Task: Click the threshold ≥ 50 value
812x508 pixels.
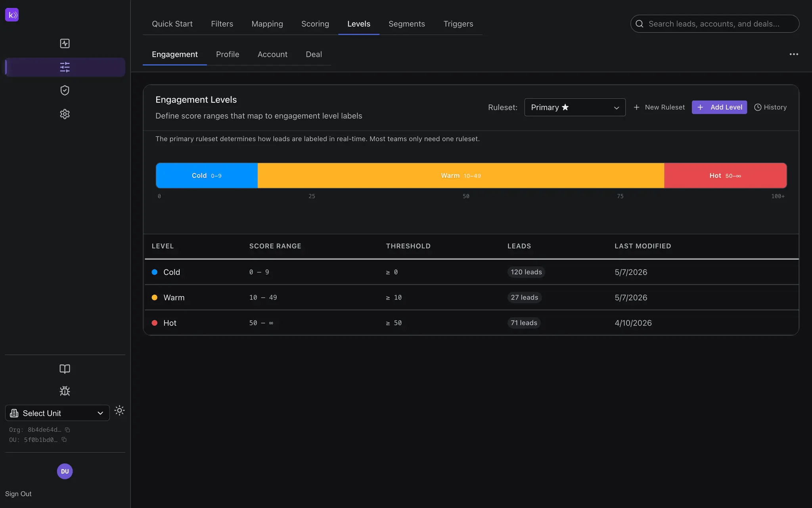Action: click(x=394, y=323)
